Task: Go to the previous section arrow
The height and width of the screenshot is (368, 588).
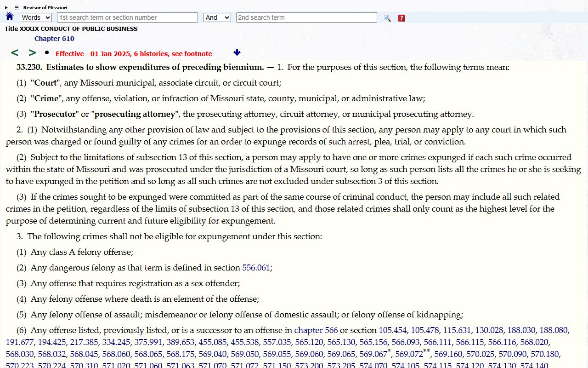Action: 15,53
